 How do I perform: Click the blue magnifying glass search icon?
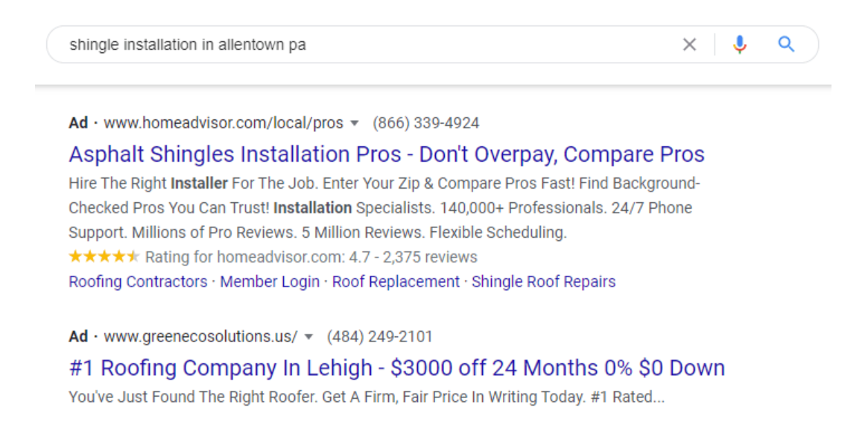[x=786, y=45]
